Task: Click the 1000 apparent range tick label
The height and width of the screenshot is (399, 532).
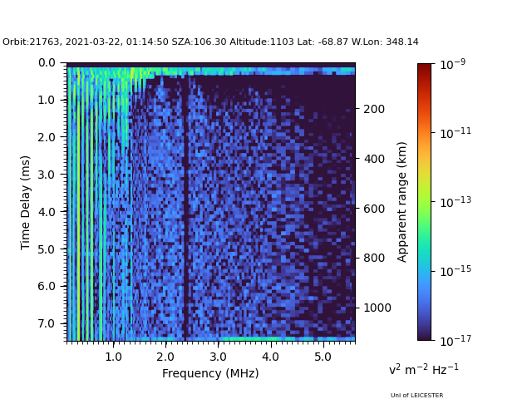Action: tap(377, 308)
